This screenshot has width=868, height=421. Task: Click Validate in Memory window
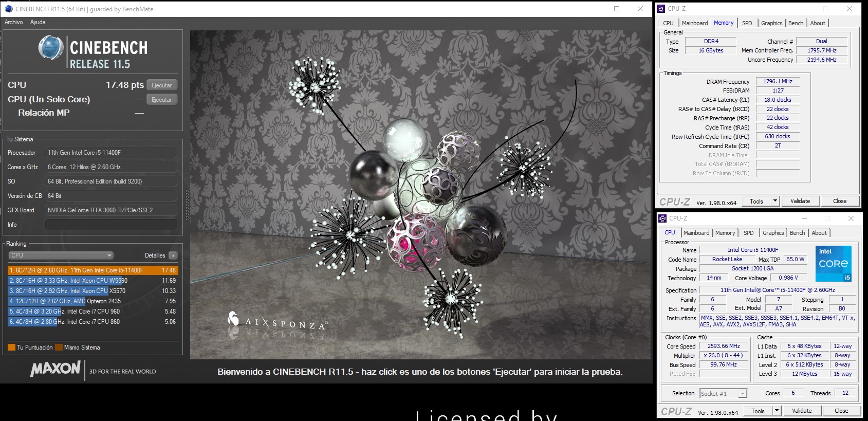(800, 201)
